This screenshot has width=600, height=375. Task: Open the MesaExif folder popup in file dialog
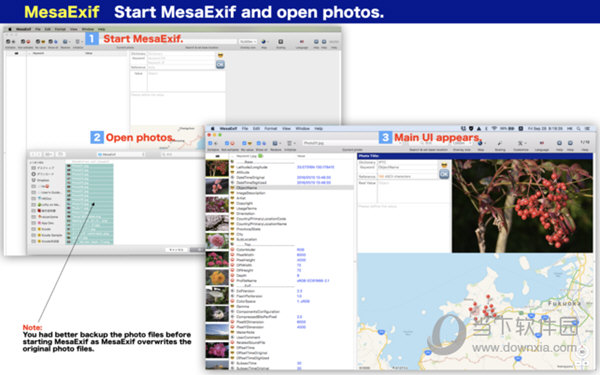(121, 154)
